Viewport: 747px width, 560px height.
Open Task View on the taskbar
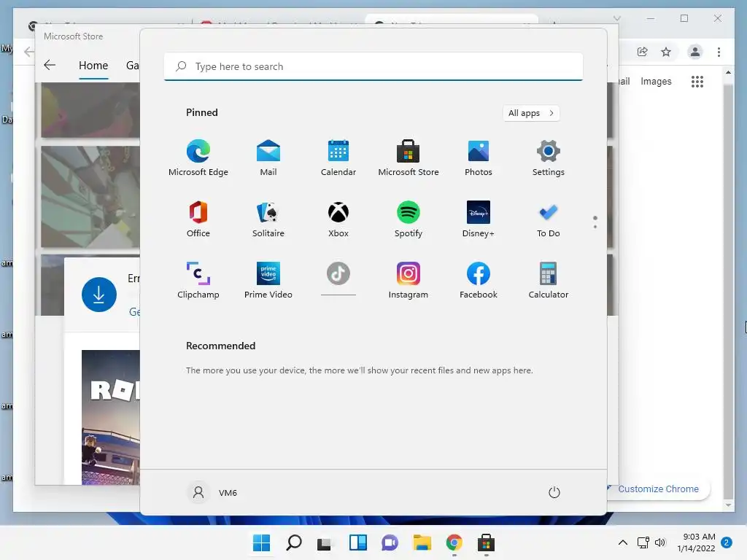[x=325, y=542]
